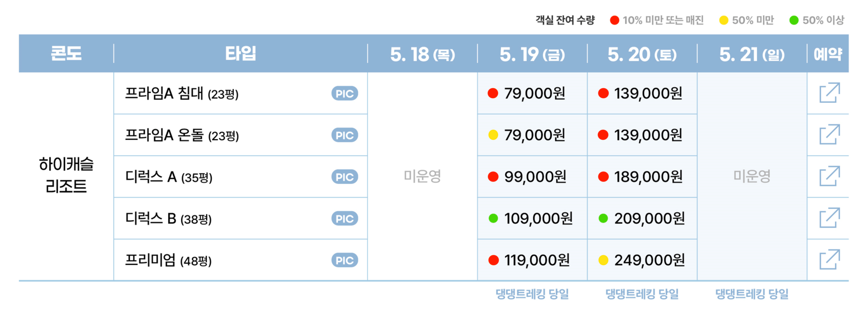The height and width of the screenshot is (315, 868).
Task: View PIC photos of 디럭스 A
Action: [345, 177]
